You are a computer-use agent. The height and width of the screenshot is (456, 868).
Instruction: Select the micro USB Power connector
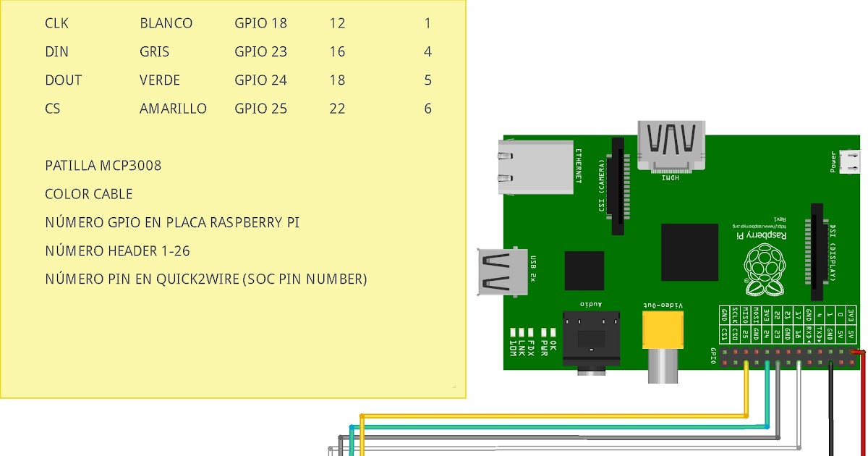pos(851,161)
